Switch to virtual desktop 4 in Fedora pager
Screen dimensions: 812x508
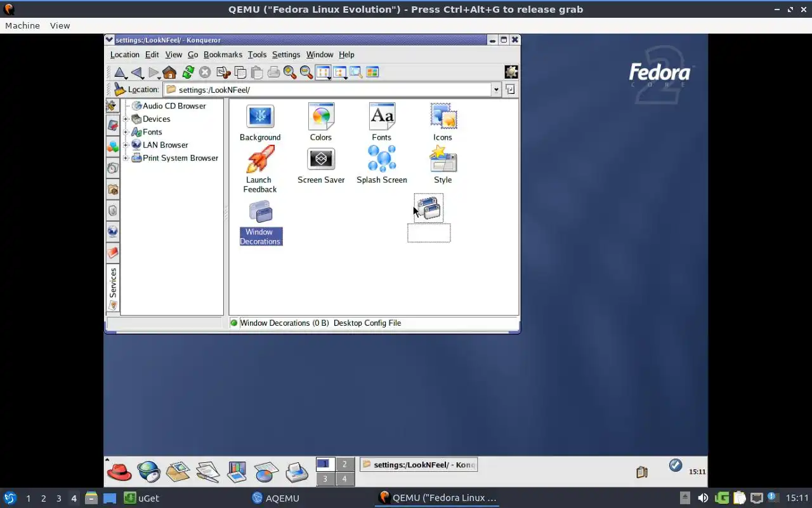coord(344,479)
